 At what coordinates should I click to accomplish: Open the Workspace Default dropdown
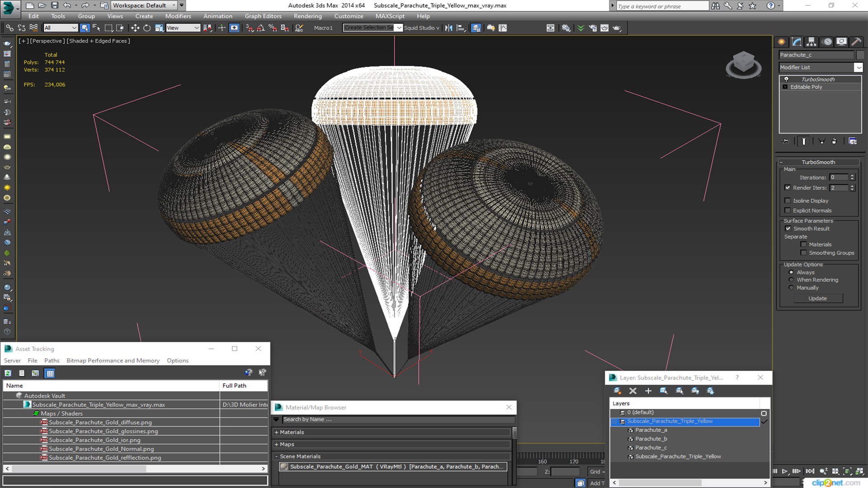pyautogui.click(x=144, y=5)
